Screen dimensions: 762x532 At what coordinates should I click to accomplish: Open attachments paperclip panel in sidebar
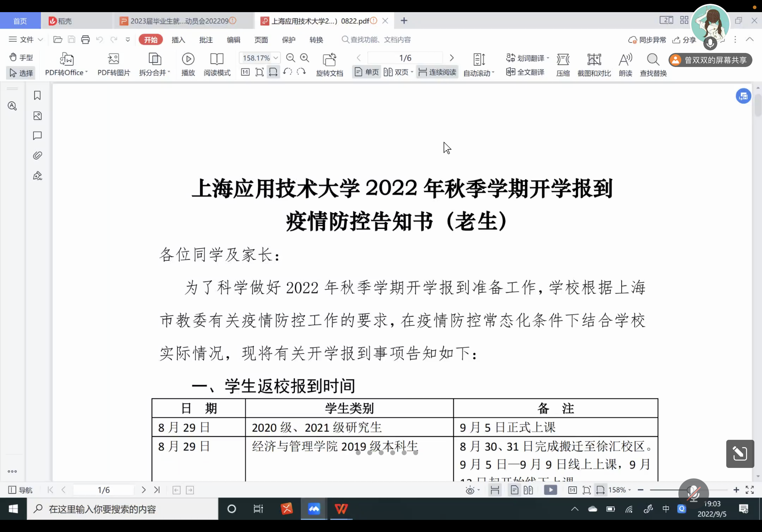point(37,155)
